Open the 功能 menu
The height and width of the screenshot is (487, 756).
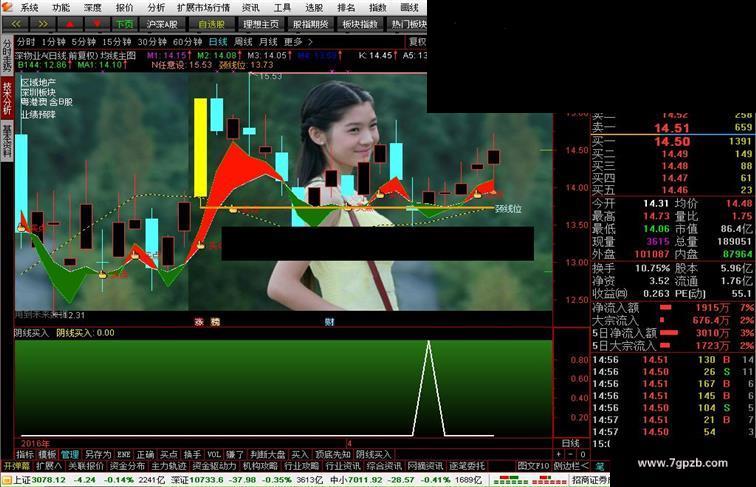[61, 7]
